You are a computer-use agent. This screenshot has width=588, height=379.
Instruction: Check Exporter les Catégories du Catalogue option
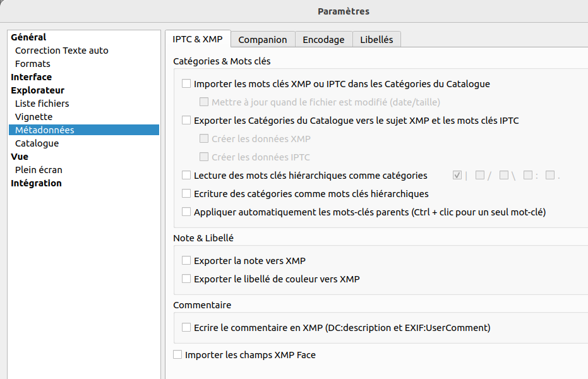(186, 120)
